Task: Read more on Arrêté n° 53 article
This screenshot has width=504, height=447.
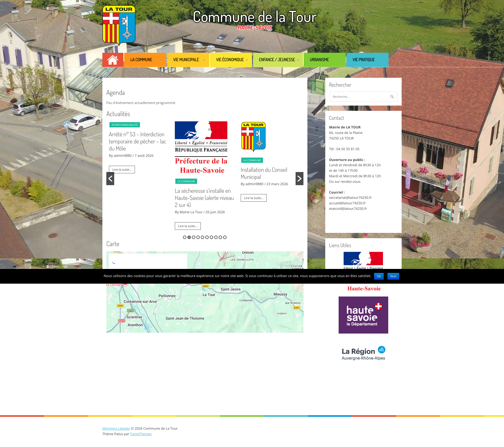Action: 122,169
